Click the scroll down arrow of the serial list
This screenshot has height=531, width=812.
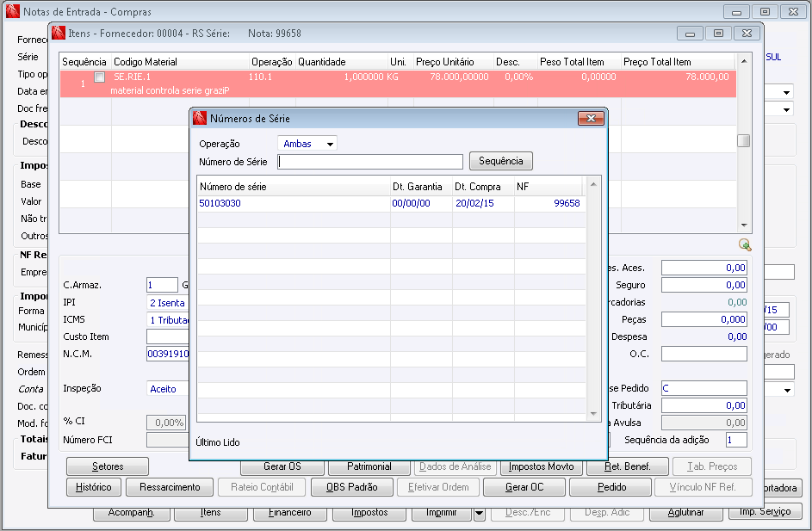(593, 413)
